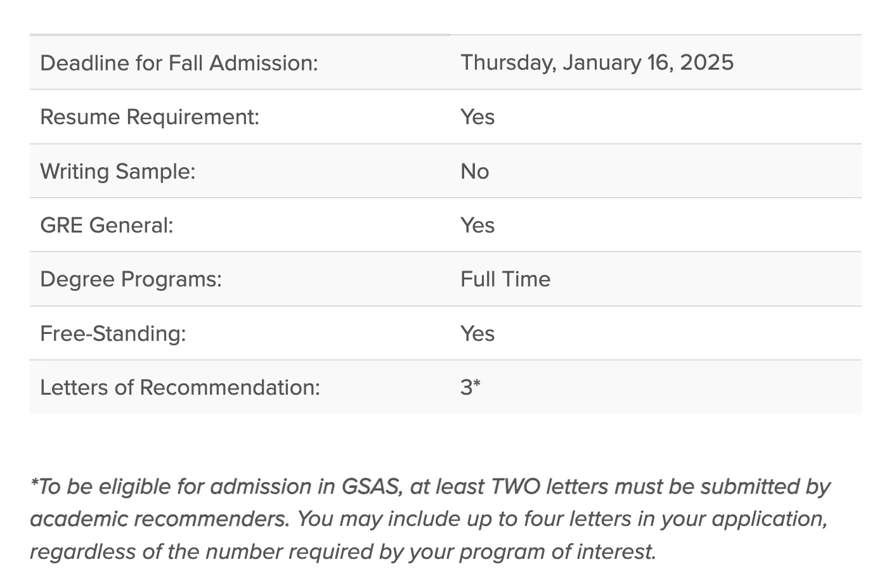Select the Full Time value
889x588 pixels.
(505, 279)
